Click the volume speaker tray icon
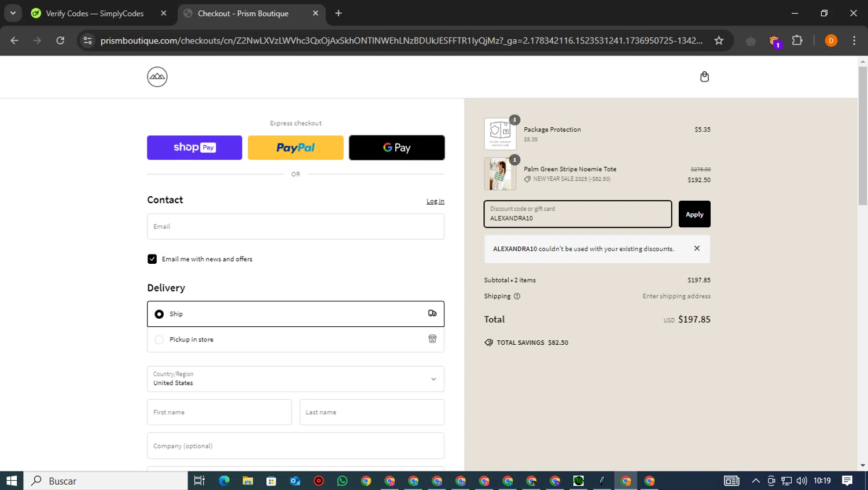 (801, 481)
